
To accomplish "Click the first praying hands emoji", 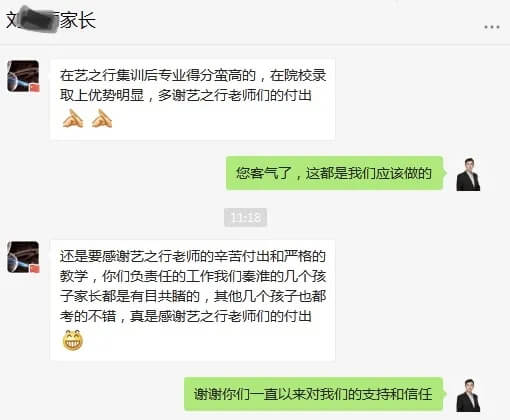I will 73,118.
